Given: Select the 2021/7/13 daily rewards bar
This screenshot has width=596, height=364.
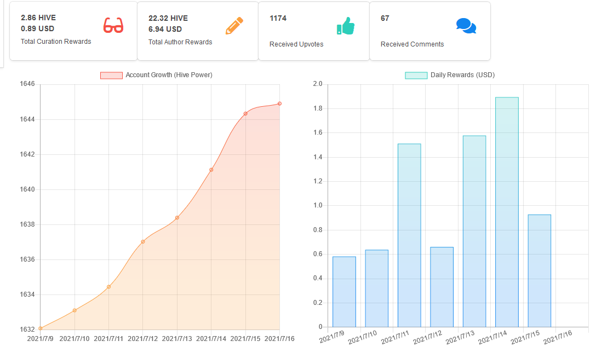Looking at the screenshot, I should tap(474, 232).
